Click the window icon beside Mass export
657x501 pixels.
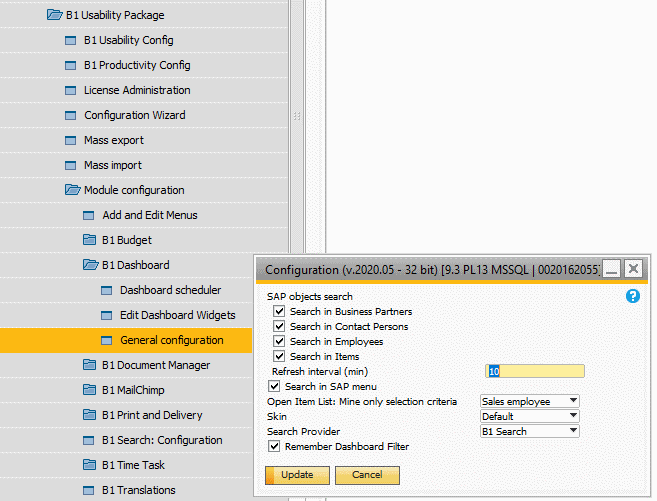pos(70,141)
